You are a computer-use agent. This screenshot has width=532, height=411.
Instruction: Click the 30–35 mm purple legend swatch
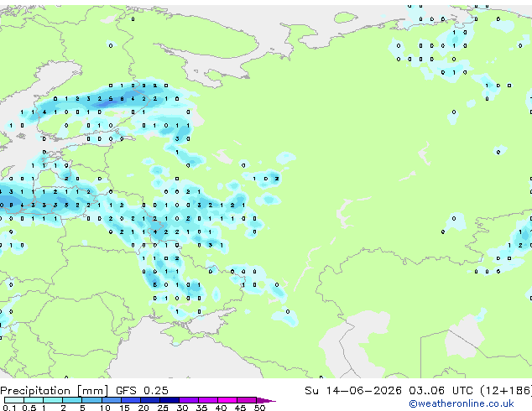pos(189,400)
